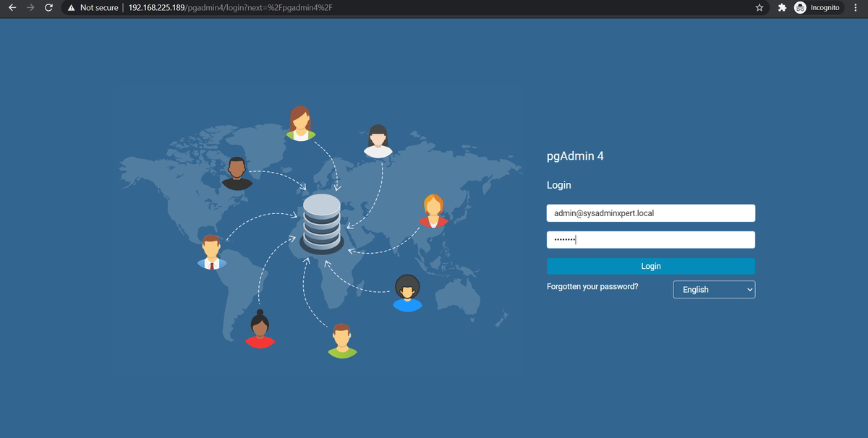Click the bookmark star icon

click(x=759, y=7)
